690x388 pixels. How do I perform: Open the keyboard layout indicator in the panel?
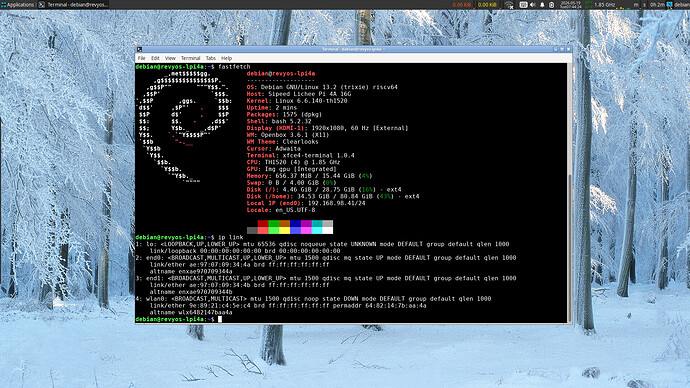(523, 5)
